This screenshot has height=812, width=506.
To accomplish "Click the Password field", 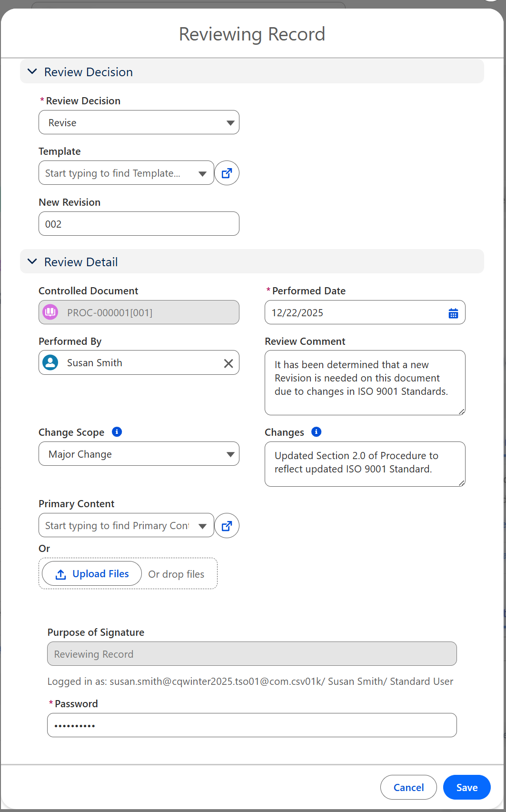I will tap(252, 725).
